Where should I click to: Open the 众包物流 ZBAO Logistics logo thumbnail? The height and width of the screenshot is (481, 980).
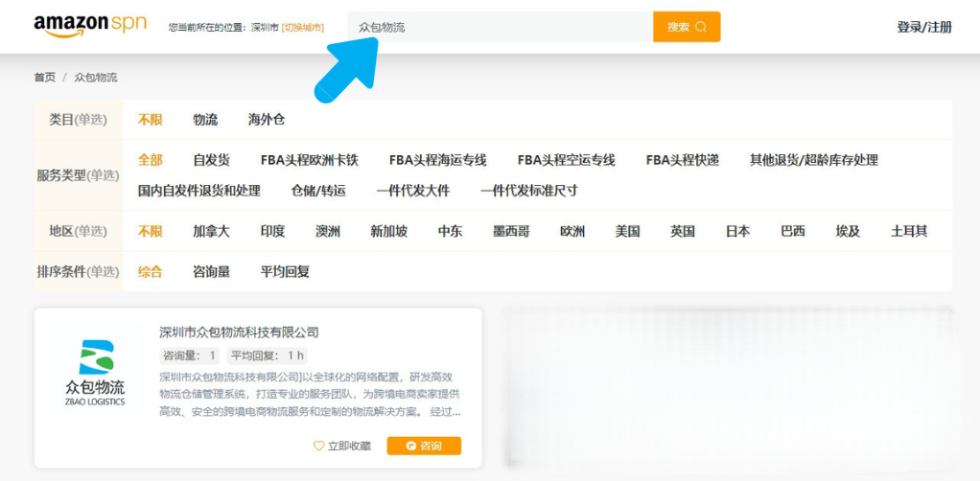(95, 373)
